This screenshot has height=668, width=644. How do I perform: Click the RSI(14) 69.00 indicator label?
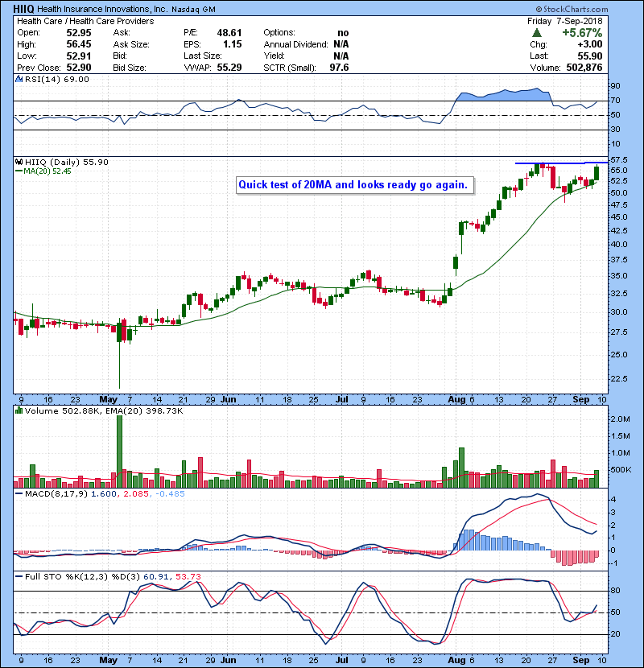coord(56,79)
